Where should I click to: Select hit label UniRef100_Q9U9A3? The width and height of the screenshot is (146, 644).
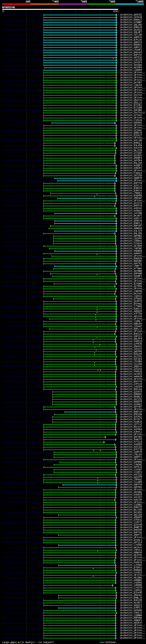point(131,123)
